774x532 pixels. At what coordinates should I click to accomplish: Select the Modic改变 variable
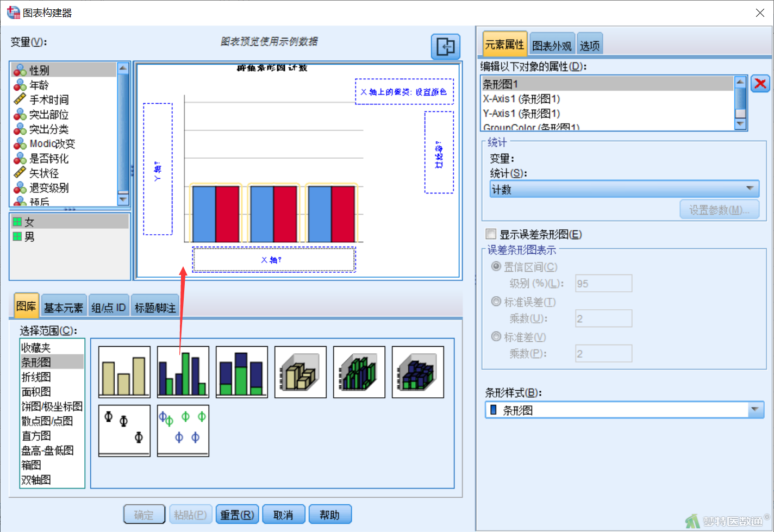coord(64,143)
